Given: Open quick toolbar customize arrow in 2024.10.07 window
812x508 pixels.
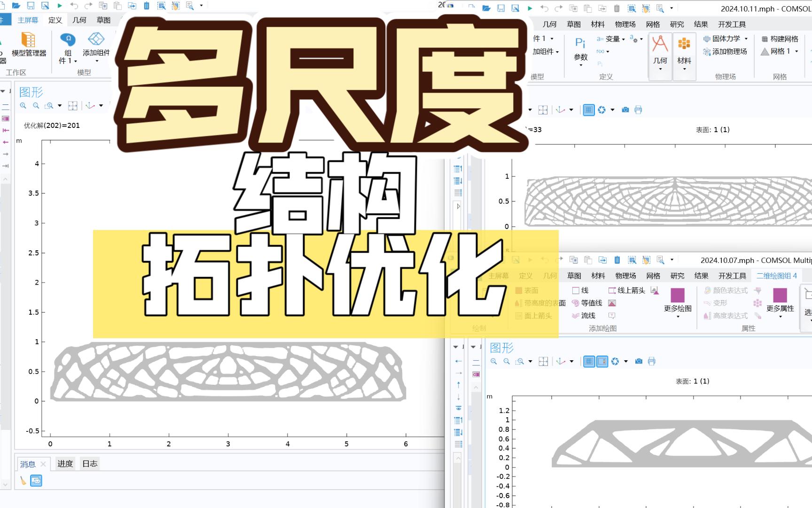Looking at the screenshot, I should click(x=672, y=260).
